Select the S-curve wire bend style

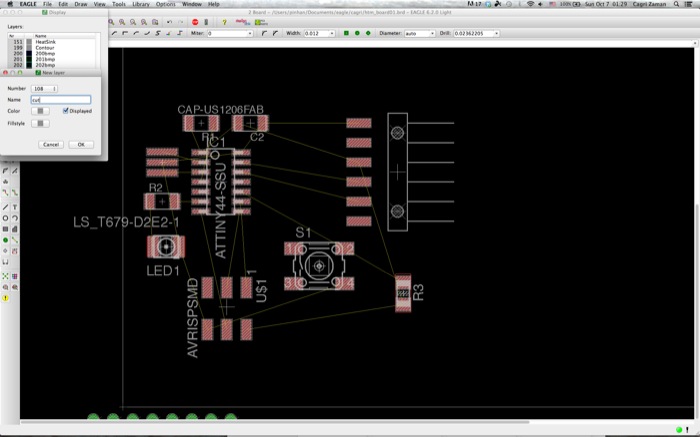[158, 33]
